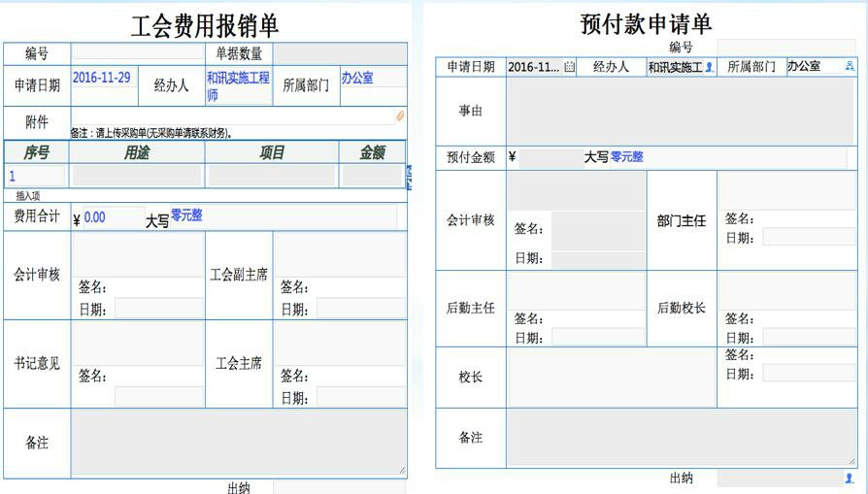Click the 项目 column header
This screenshot has height=494, width=868.
tap(271, 152)
